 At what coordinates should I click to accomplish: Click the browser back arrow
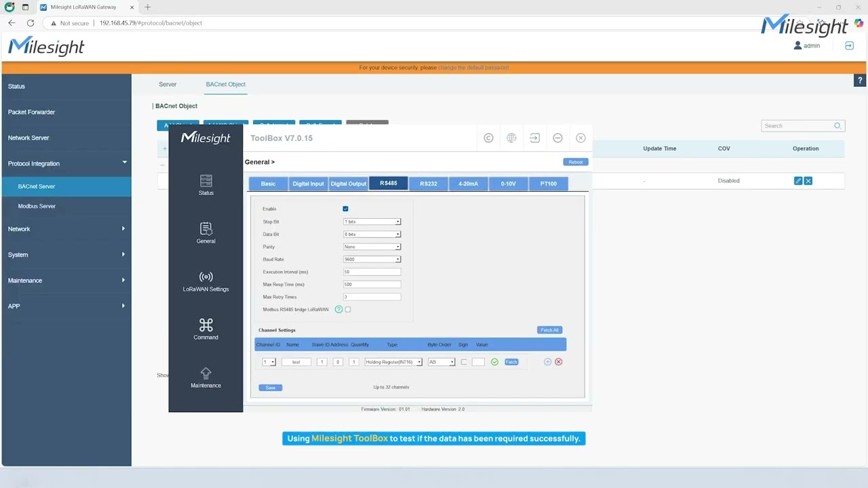[x=12, y=23]
